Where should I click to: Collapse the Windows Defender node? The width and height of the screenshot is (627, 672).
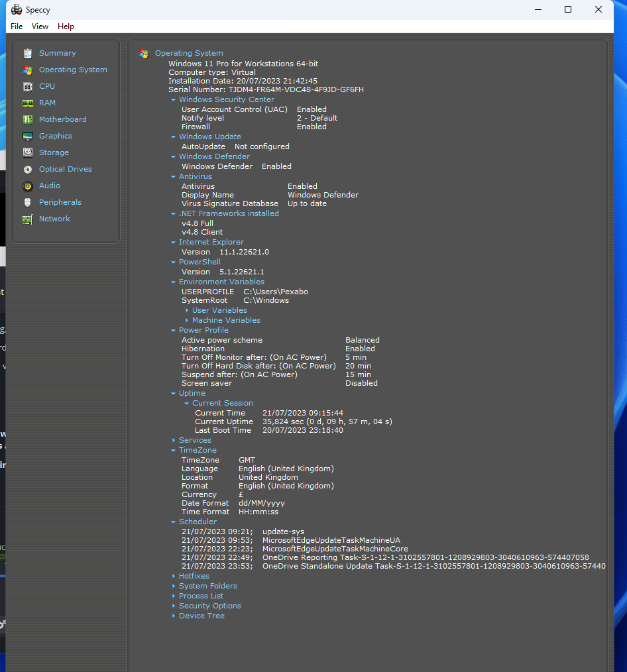(x=173, y=157)
